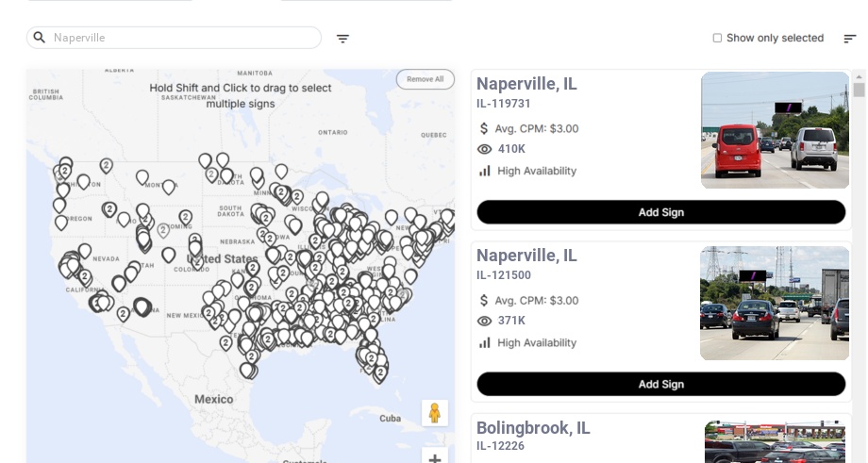Viewport: 868px width, 463px height.
Task: Click the availability bars icon for IL-119731
Action: coord(485,171)
